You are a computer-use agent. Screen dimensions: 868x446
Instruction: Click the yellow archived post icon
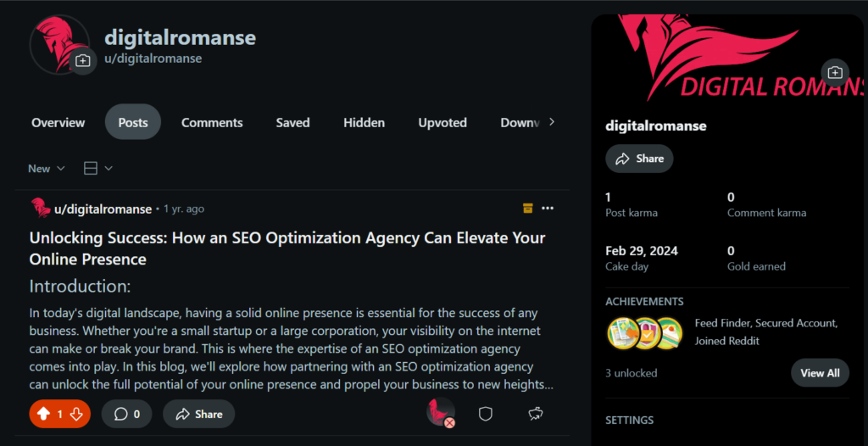[528, 209]
